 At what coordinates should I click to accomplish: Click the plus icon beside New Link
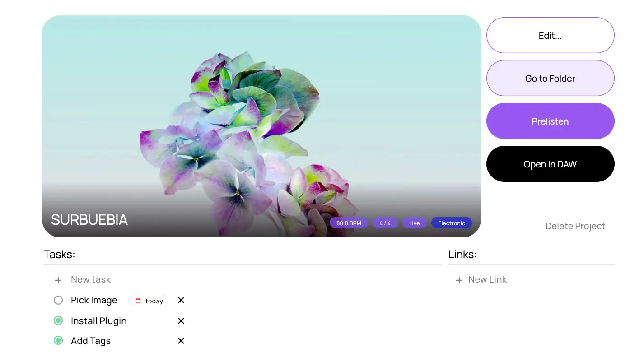click(459, 280)
